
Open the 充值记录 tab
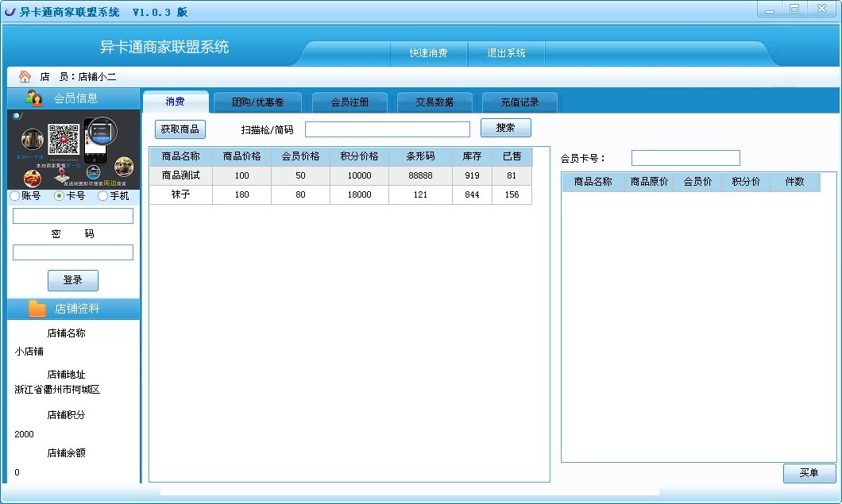click(x=519, y=102)
